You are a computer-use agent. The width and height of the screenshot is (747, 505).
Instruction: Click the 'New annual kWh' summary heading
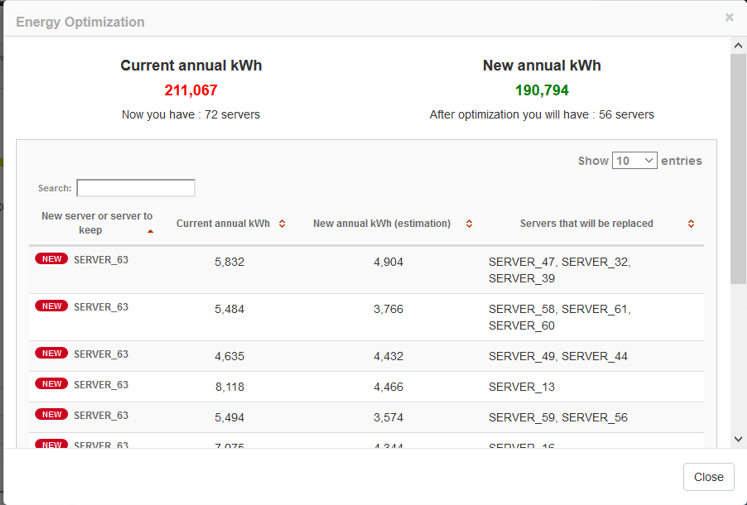[x=542, y=65]
